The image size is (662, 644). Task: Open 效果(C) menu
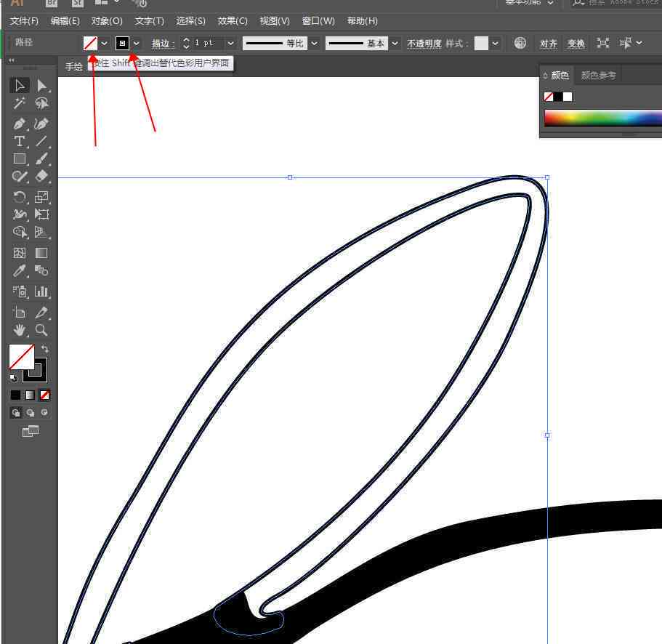(233, 20)
